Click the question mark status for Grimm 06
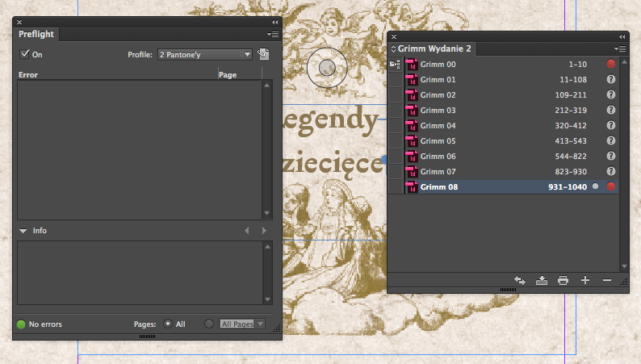The image size is (641, 364). [611, 156]
